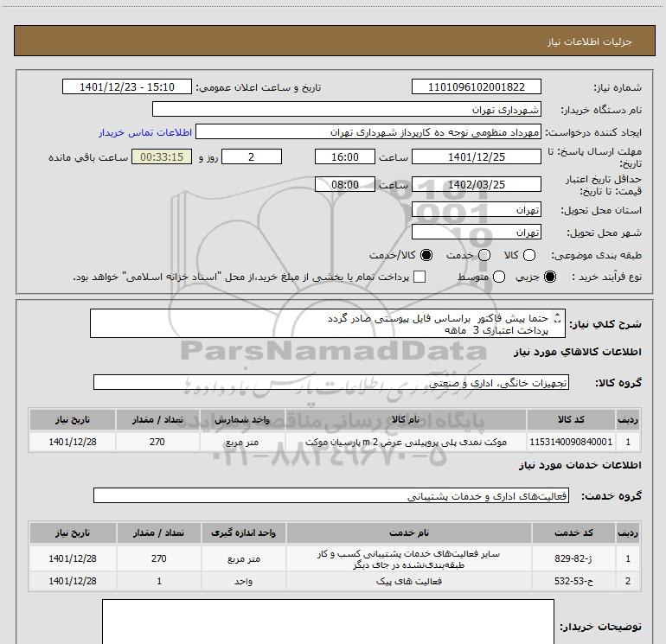Click the واحد اندازه گیری column header
The height and width of the screenshot is (644, 666).
pos(243,532)
